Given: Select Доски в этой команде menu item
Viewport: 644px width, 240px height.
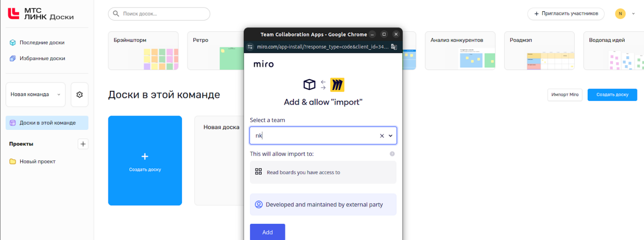Looking at the screenshot, I should (47, 123).
